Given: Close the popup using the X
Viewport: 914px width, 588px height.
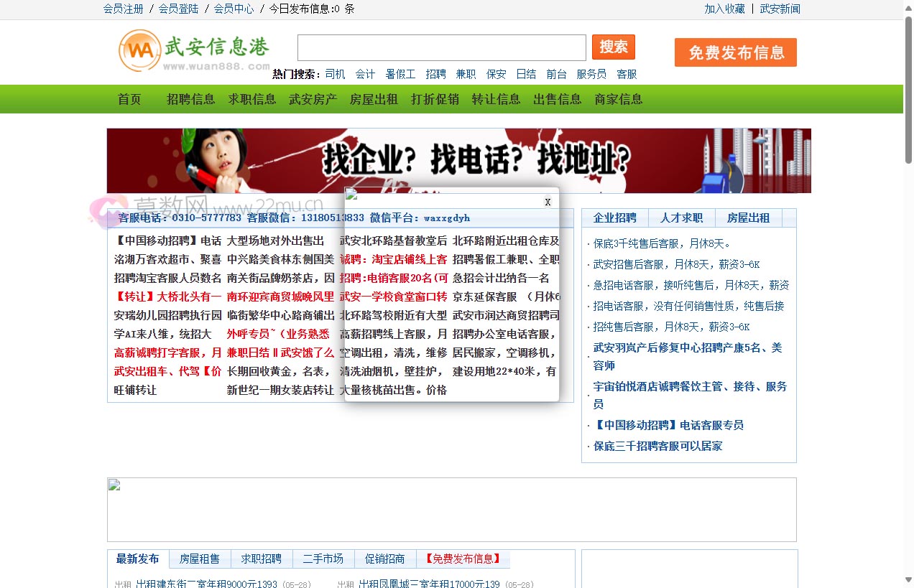Looking at the screenshot, I should click(548, 202).
